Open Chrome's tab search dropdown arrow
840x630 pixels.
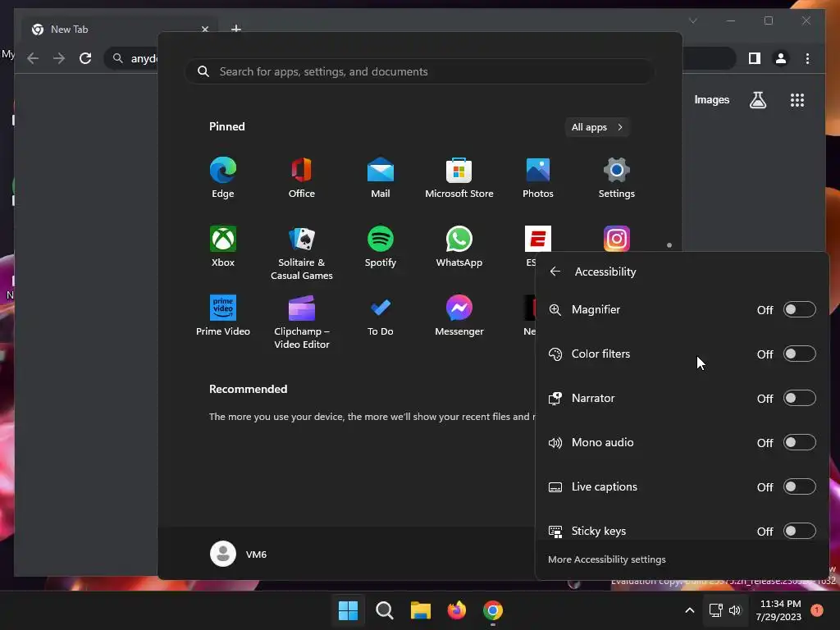point(692,21)
